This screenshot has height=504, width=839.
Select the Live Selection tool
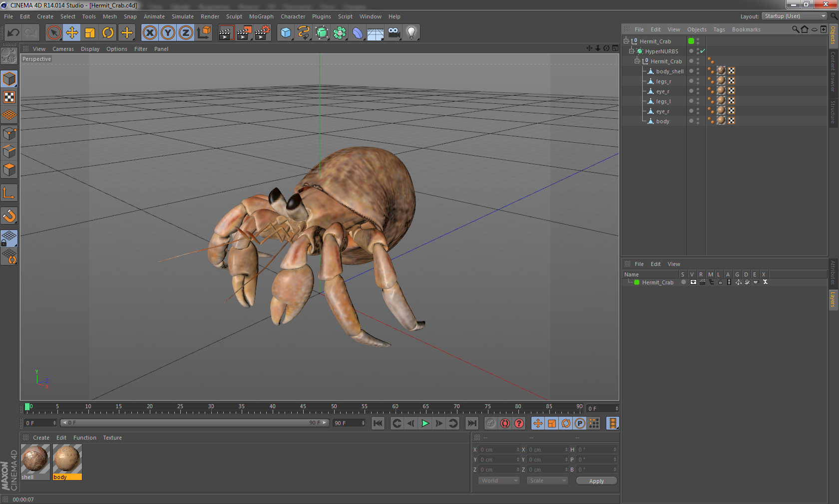(x=53, y=33)
